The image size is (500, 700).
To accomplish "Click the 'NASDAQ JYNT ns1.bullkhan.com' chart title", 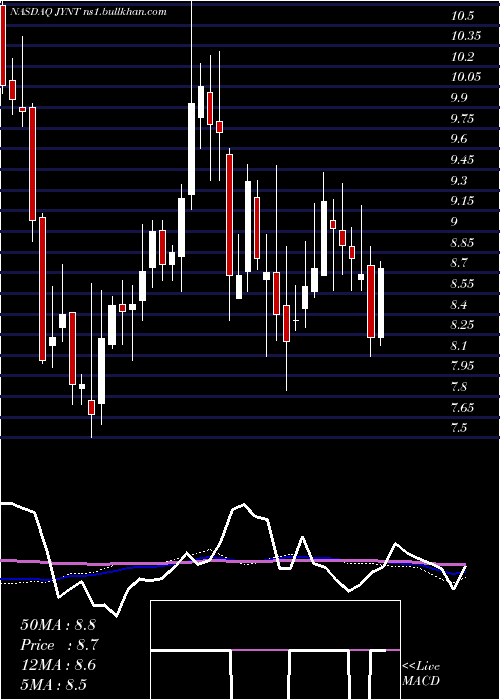I will (x=87, y=11).
